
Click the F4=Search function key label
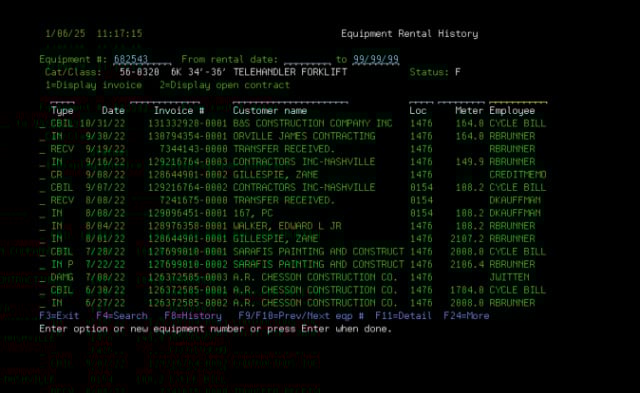122,316
